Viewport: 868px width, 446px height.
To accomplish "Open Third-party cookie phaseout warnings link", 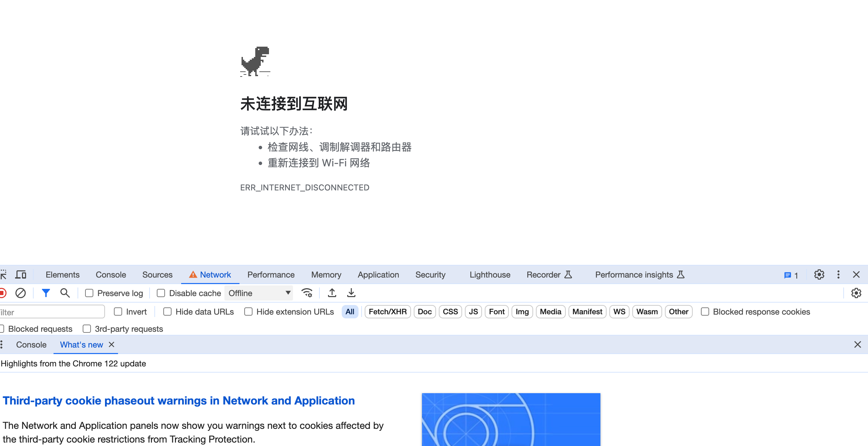I will (178, 400).
